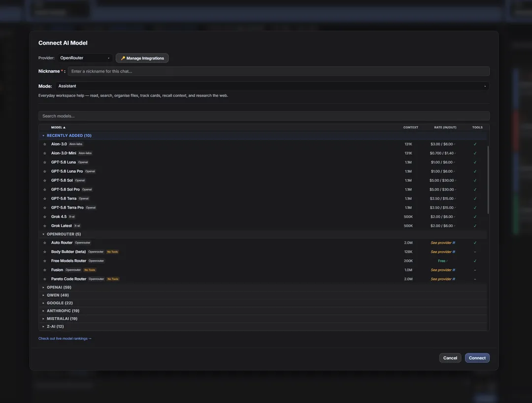Screen dimensions: 532x403
Task: Open Body Builder provider pricing link icon
Action: [x=454, y=252]
